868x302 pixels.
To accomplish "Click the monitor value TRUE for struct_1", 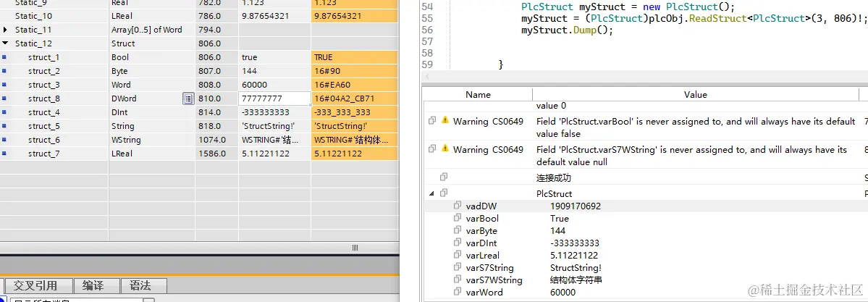I will (324, 57).
